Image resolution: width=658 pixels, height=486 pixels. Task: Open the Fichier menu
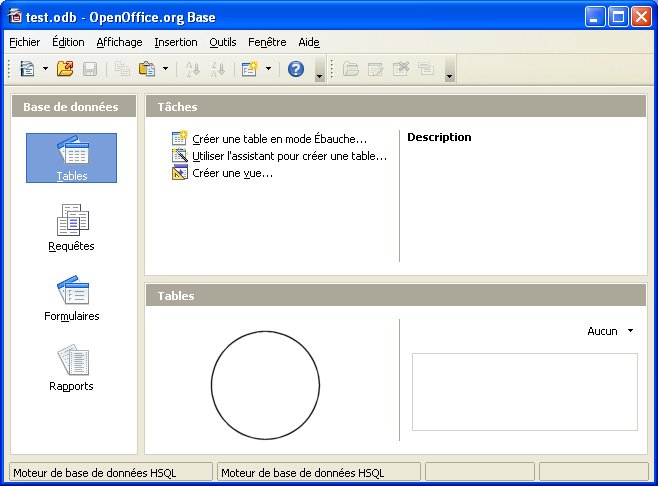coord(25,42)
